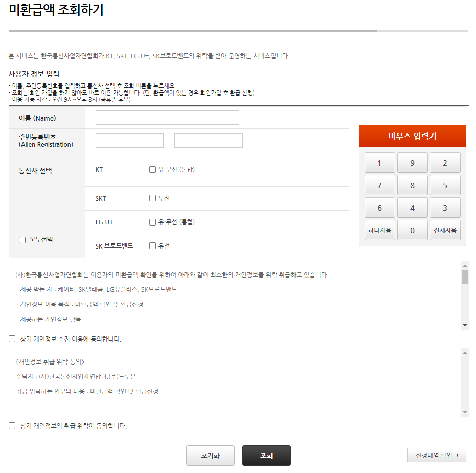Click the black 조회 button
This screenshot has width=476, height=473.
pyautogui.click(x=266, y=456)
